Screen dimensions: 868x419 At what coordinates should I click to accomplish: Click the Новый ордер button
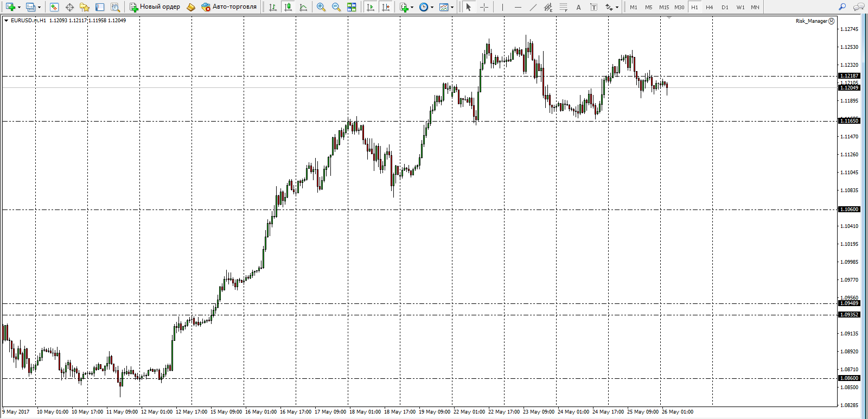click(x=155, y=7)
